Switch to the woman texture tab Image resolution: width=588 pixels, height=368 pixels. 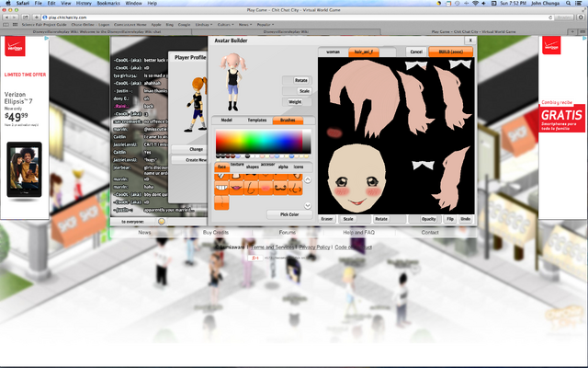click(x=333, y=52)
